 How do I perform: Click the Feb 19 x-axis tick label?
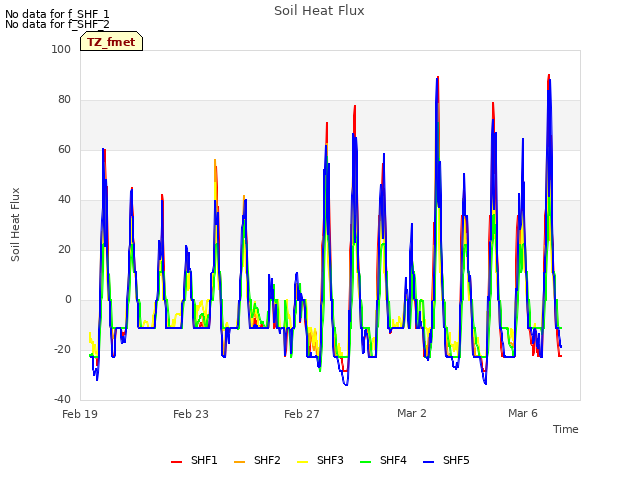pos(80,414)
